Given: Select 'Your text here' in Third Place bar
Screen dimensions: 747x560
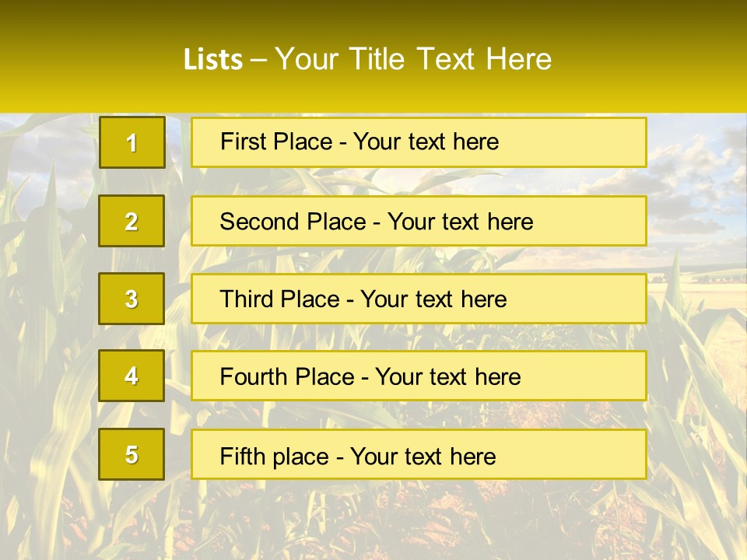Looking at the screenshot, I should pyautogui.click(x=433, y=300).
